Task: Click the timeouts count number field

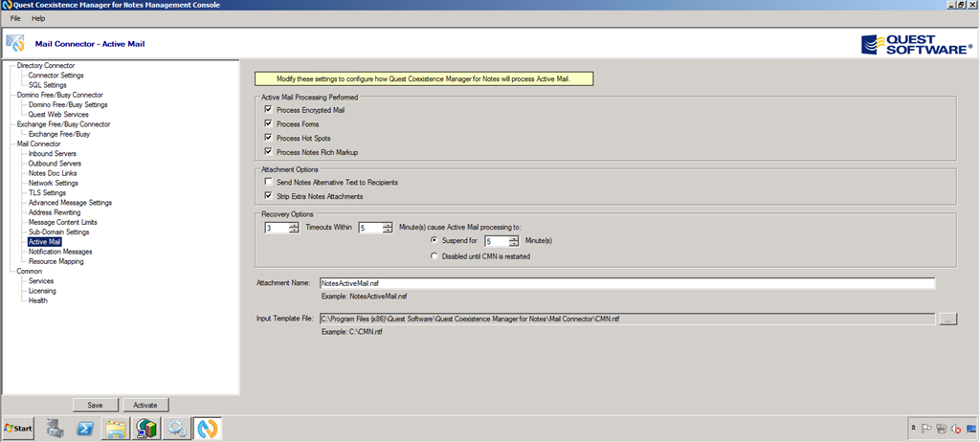Action: [277, 229]
